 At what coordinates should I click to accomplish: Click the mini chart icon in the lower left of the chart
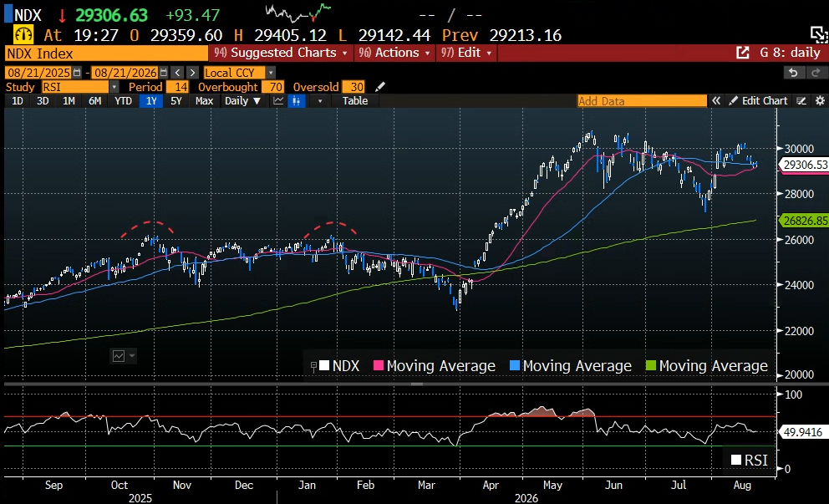(x=119, y=356)
